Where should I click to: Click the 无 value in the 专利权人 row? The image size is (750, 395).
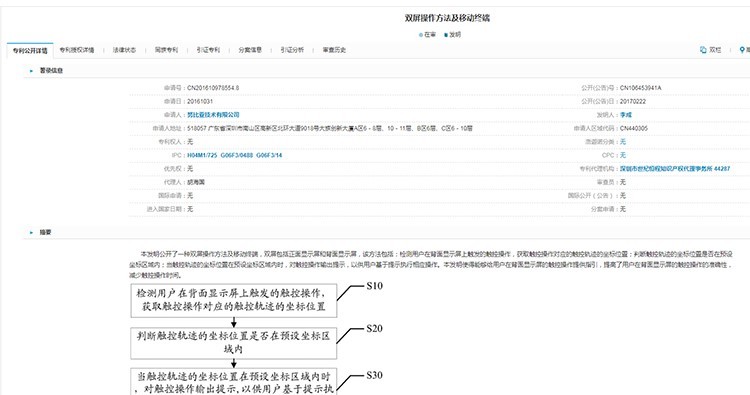[190, 142]
